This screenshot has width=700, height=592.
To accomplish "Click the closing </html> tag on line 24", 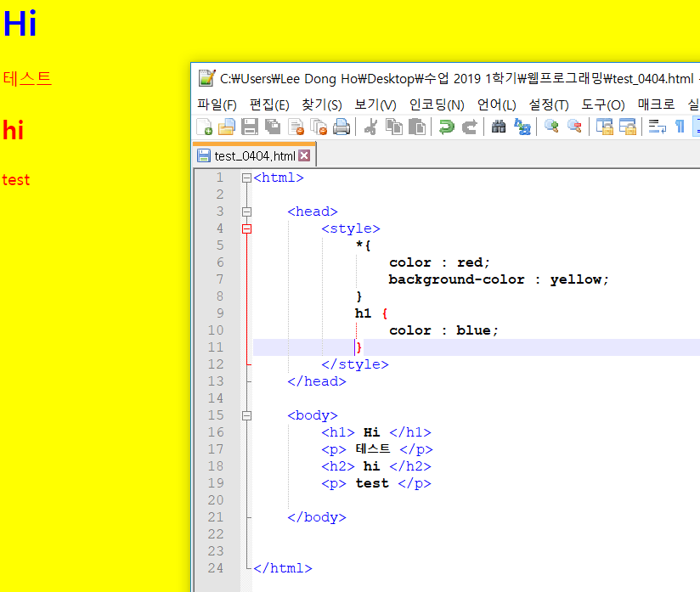I will pos(283,568).
